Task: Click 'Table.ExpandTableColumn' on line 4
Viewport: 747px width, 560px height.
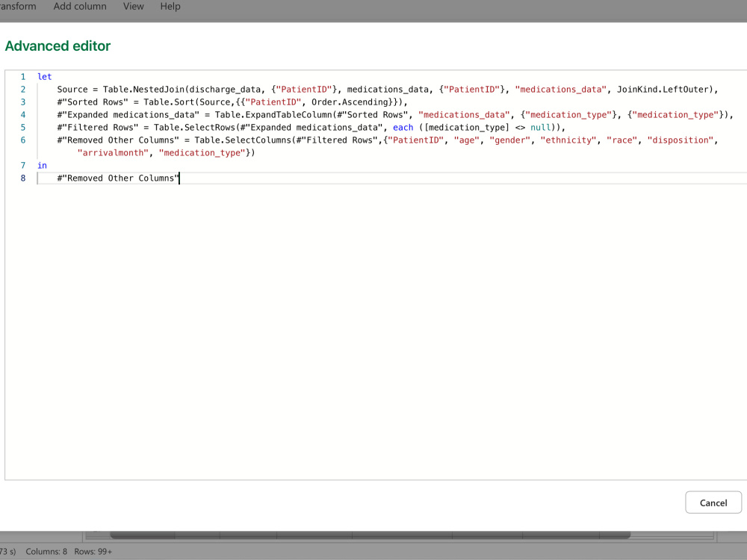Action: pyautogui.click(x=273, y=115)
